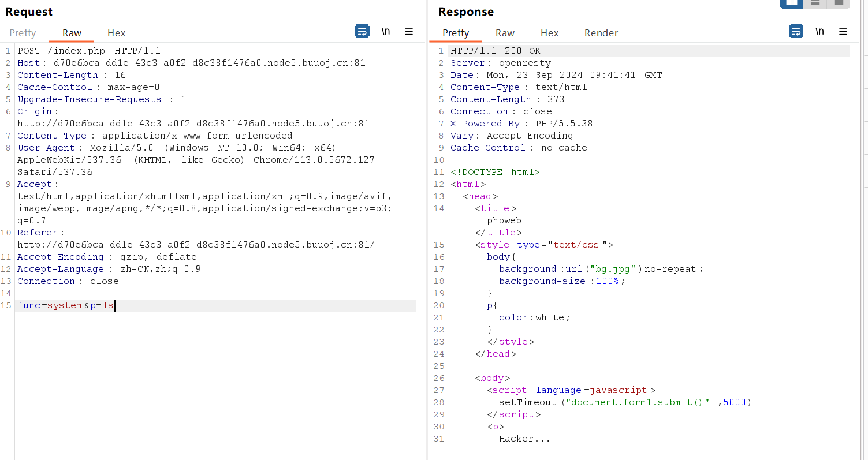Viewport: 868px width, 460px height.
Task: Click 'application/x-www-form-urlencoded' Content-Type value
Action: point(198,136)
